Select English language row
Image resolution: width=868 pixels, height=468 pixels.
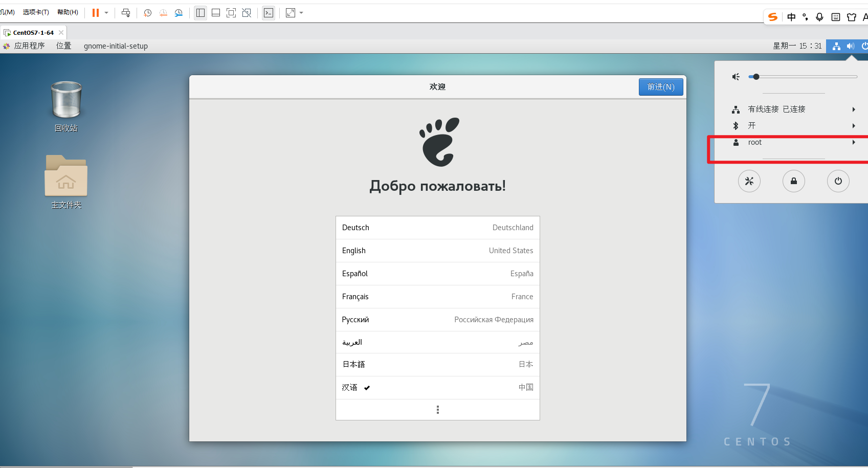[437, 251]
